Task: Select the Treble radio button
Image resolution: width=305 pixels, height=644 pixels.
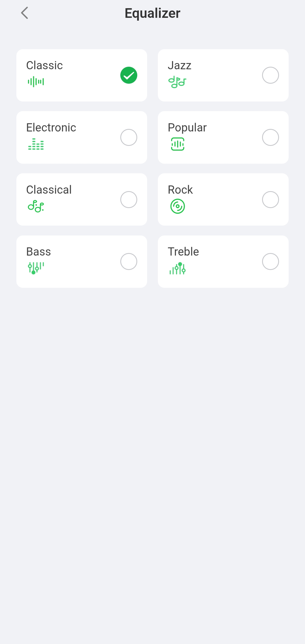Action: point(270,262)
